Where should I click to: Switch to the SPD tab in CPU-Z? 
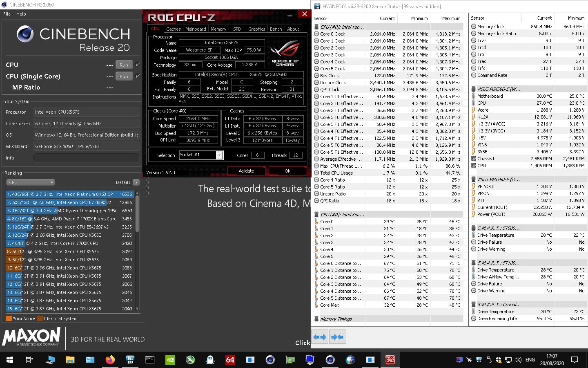pyautogui.click(x=237, y=29)
